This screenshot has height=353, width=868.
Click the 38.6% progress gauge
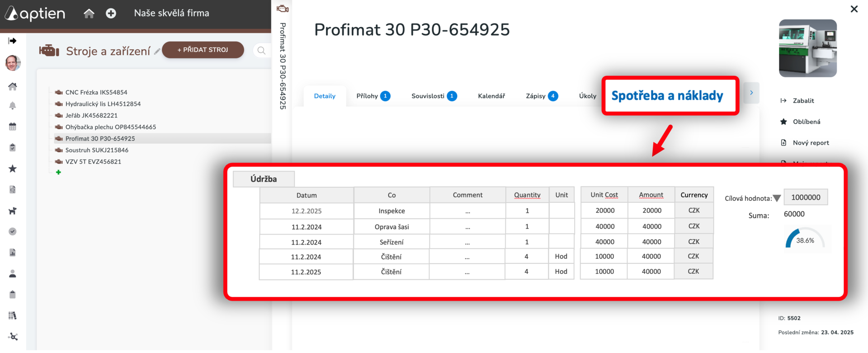(x=805, y=239)
